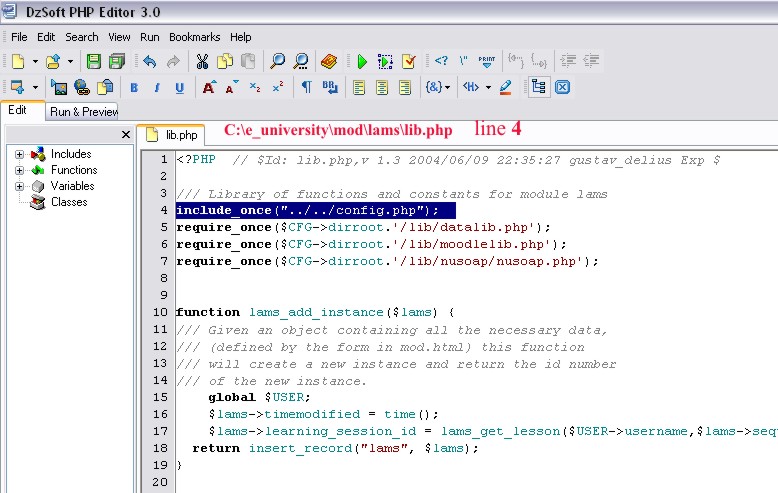The height and width of the screenshot is (493, 778).
Task: Click the Save file icon
Action: point(93,61)
